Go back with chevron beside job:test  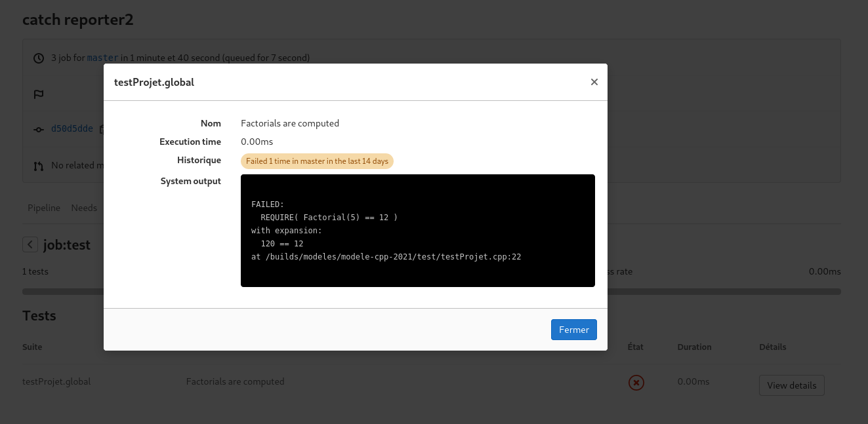30,244
